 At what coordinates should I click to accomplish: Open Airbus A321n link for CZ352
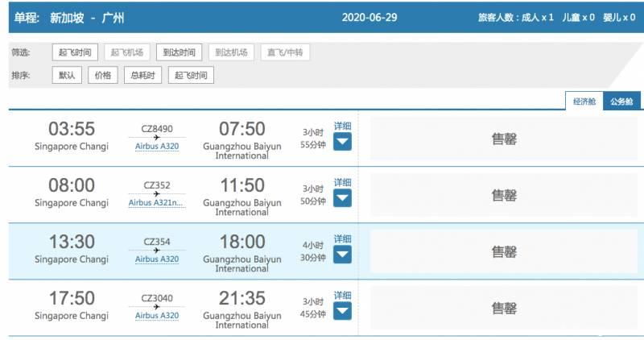(x=157, y=203)
